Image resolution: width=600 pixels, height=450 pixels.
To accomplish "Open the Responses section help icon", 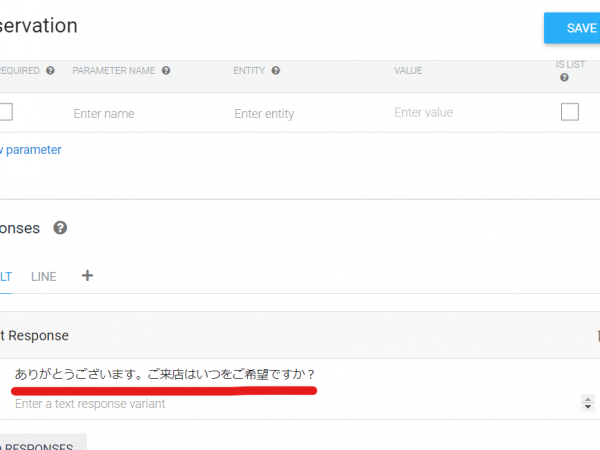I will 60,228.
